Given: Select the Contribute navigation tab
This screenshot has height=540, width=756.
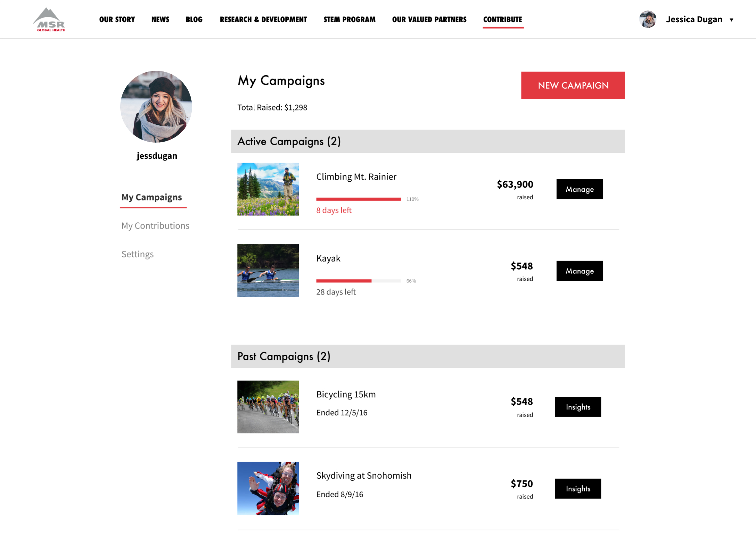Looking at the screenshot, I should pos(503,20).
